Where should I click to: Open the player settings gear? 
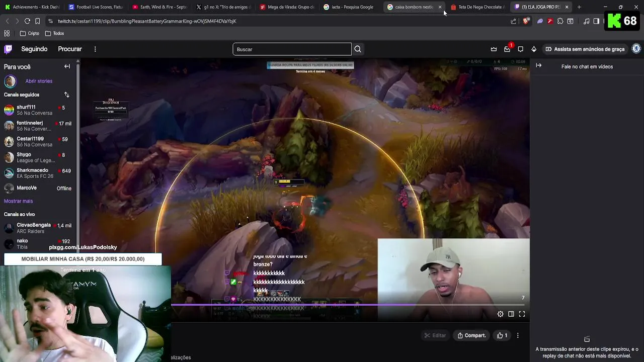(x=500, y=314)
